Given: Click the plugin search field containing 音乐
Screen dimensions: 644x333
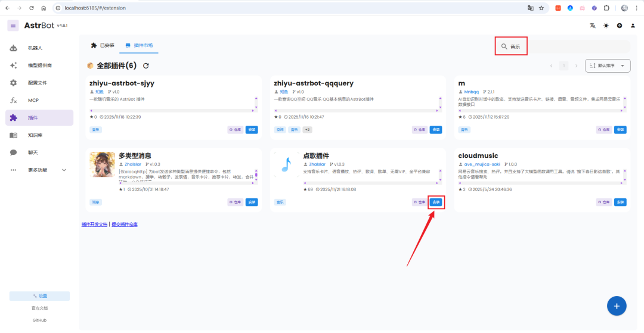Looking at the screenshot, I should (566, 46).
